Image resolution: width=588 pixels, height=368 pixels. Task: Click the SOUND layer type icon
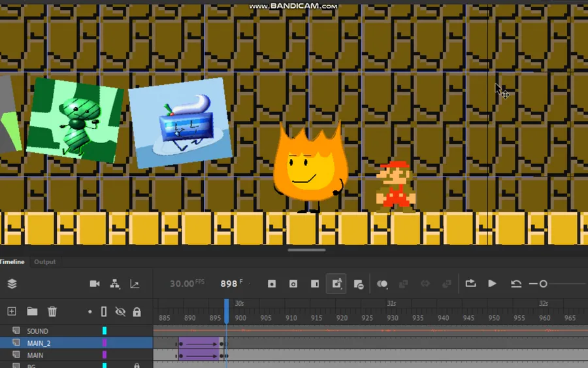[x=16, y=331]
